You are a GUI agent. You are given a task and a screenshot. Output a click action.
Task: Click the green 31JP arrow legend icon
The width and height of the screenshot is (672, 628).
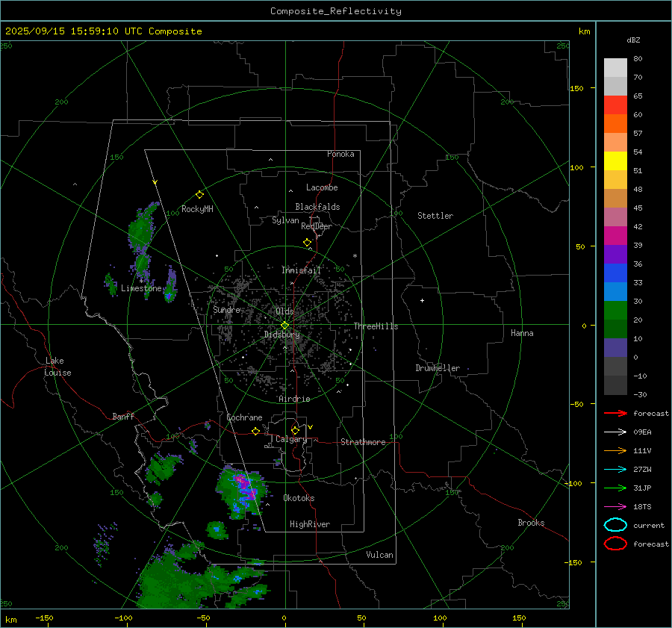pos(615,488)
